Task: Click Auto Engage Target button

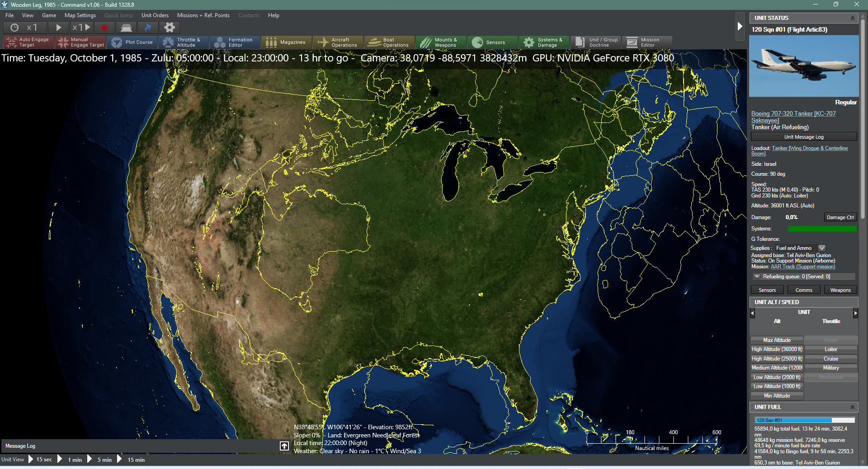Action: [28, 42]
